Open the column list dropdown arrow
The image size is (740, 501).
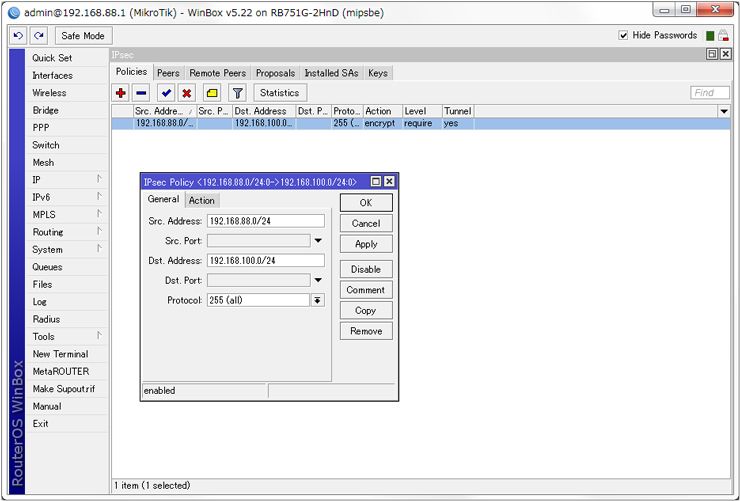(724, 111)
